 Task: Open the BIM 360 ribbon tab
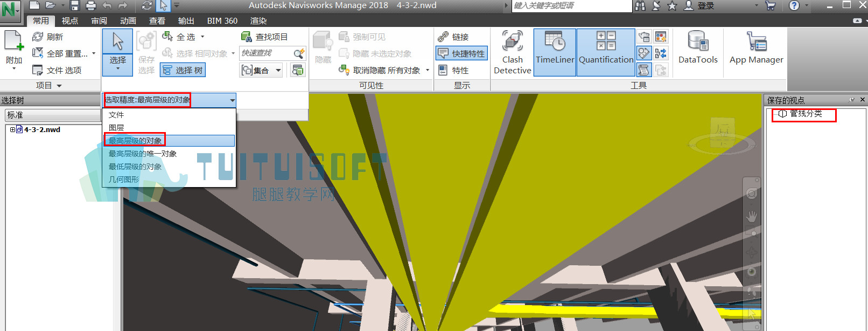pos(222,20)
